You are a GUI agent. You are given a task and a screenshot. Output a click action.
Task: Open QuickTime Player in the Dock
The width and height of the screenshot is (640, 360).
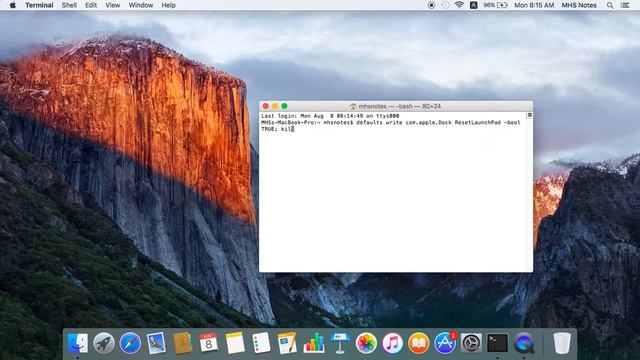[x=524, y=343]
